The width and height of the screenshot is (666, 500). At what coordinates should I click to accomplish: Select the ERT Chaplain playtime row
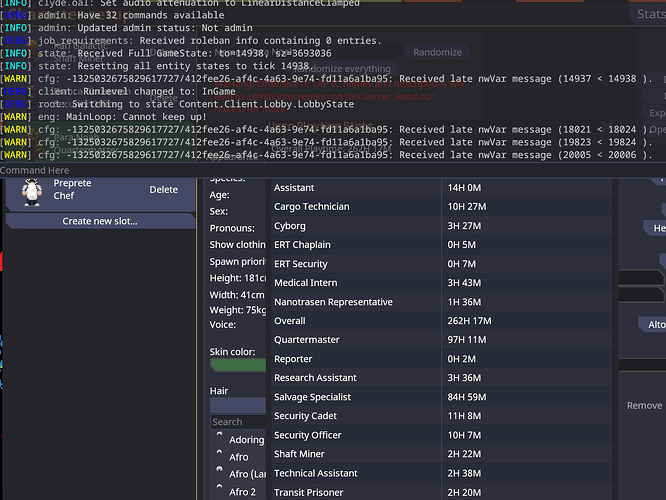[442, 245]
